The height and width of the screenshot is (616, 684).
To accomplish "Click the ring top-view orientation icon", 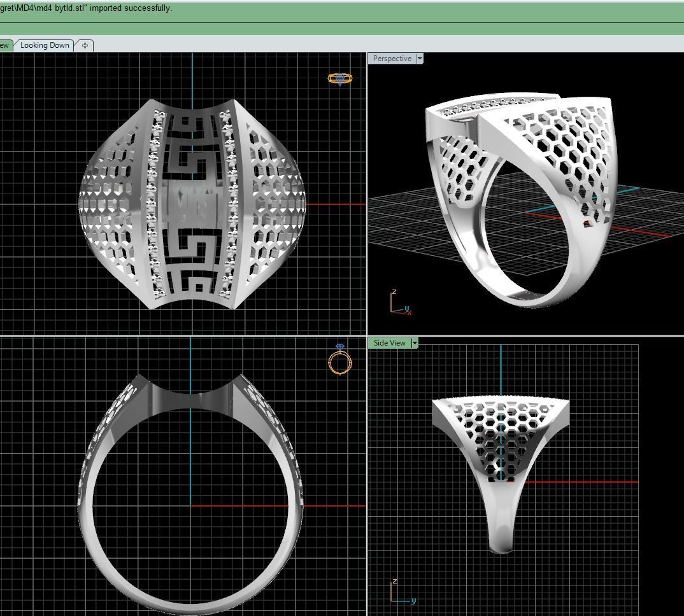I will pos(340,79).
